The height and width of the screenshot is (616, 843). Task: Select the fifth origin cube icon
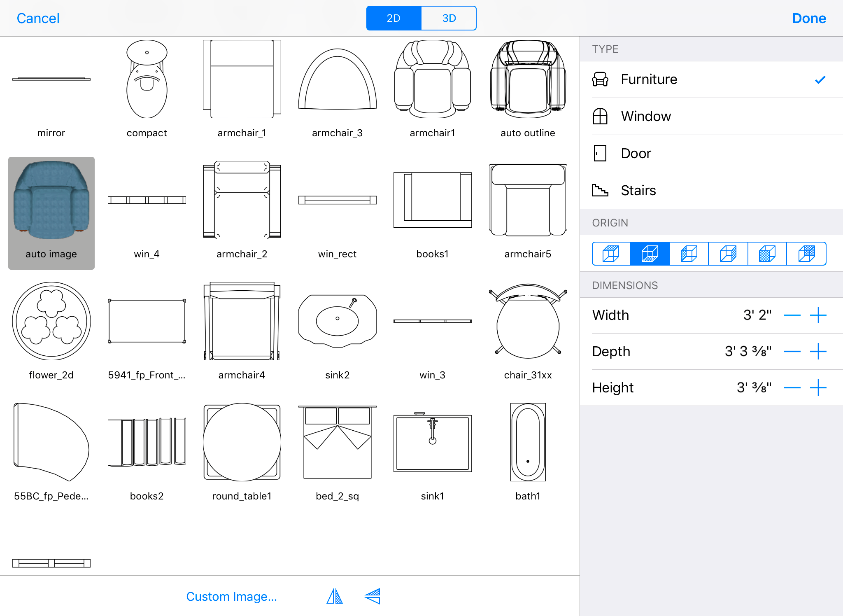767,254
